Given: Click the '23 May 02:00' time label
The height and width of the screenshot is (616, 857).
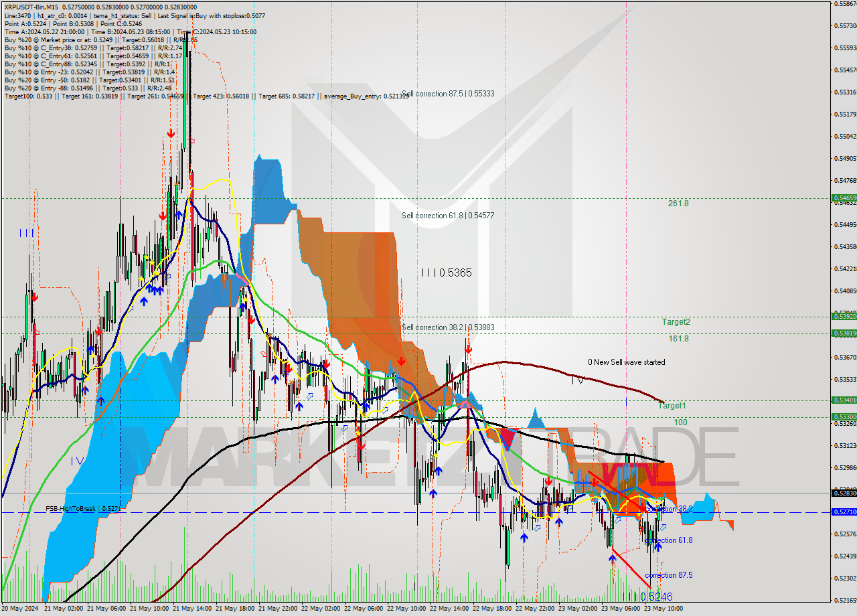Looking at the screenshot, I should click(578, 609).
